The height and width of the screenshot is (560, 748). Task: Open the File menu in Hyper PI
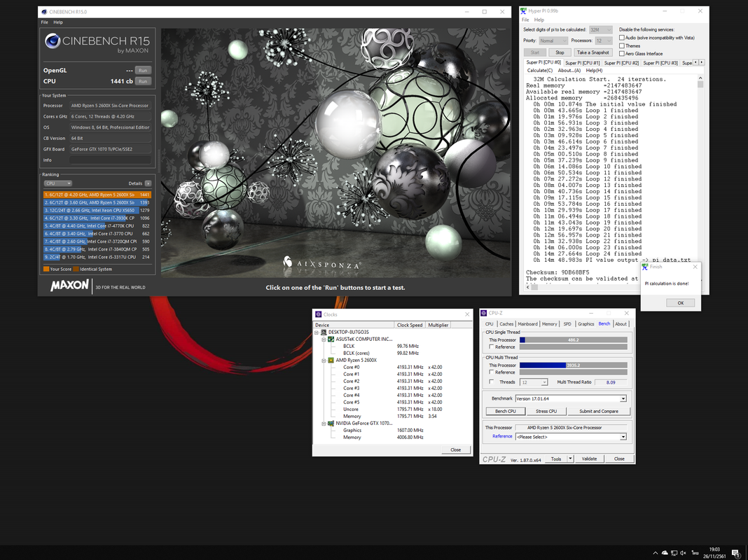coord(525,20)
